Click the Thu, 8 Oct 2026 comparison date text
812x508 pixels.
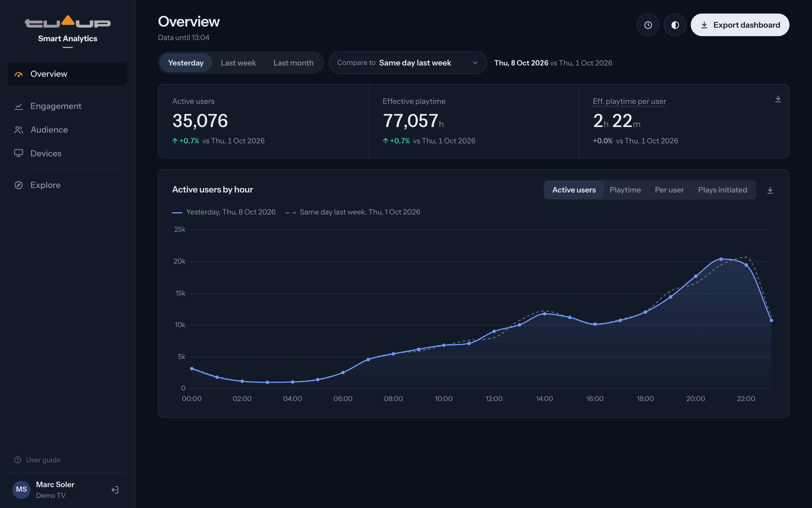(521, 63)
